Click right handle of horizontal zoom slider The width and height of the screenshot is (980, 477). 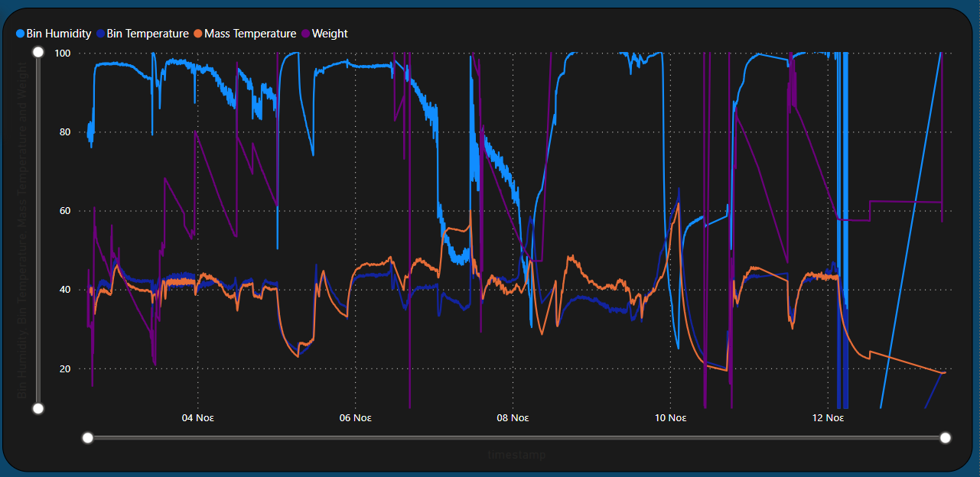click(946, 437)
